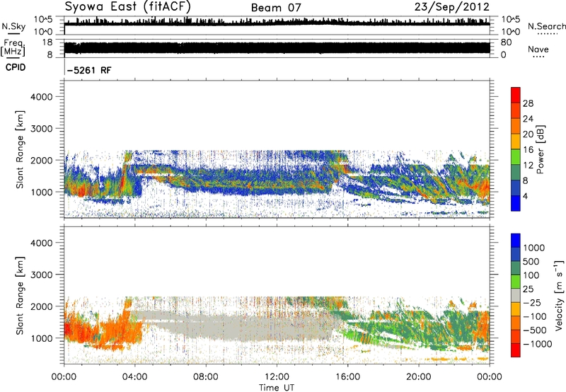The image size is (566, 392).
Task: Click the "16:00" time tick label
Action: pos(347,377)
